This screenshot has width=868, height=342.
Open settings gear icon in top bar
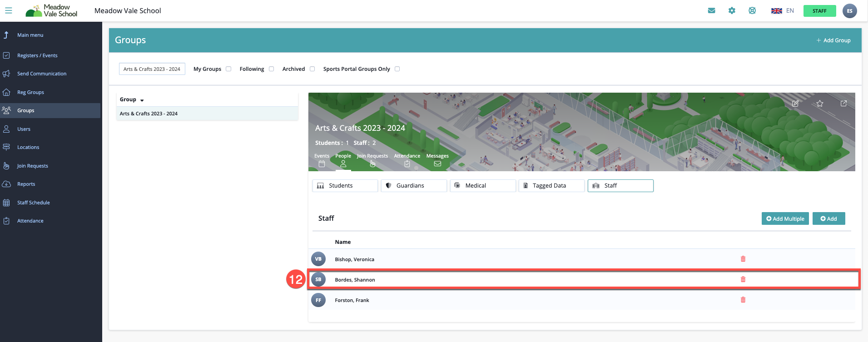[732, 11]
